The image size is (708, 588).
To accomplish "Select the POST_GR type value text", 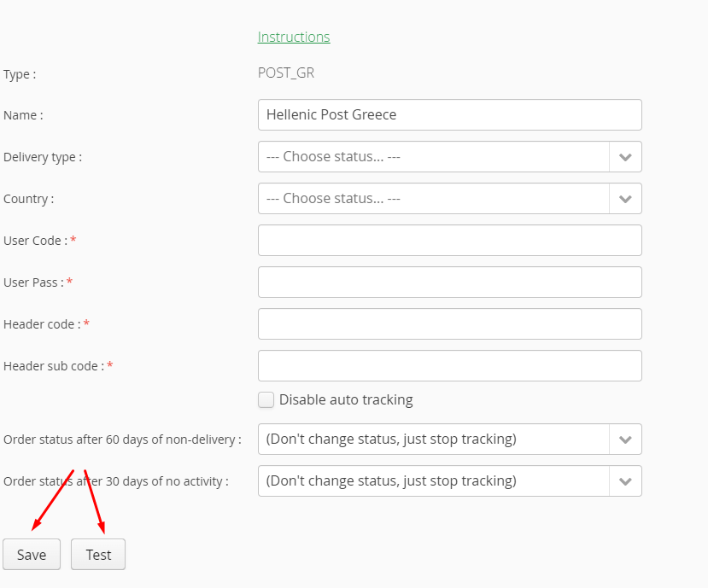I will coord(286,73).
